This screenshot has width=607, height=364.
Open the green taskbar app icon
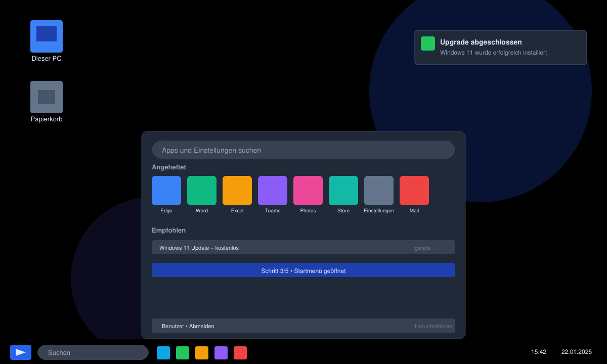tap(183, 353)
